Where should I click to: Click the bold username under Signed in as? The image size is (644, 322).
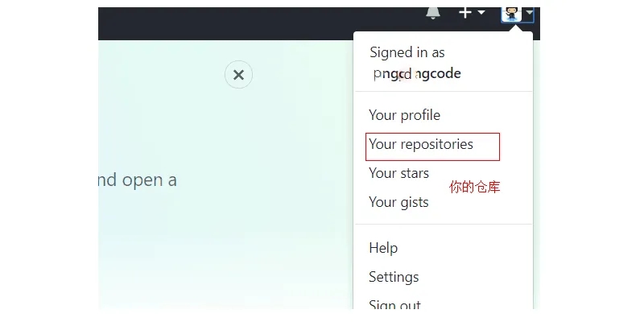[x=417, y=74]
